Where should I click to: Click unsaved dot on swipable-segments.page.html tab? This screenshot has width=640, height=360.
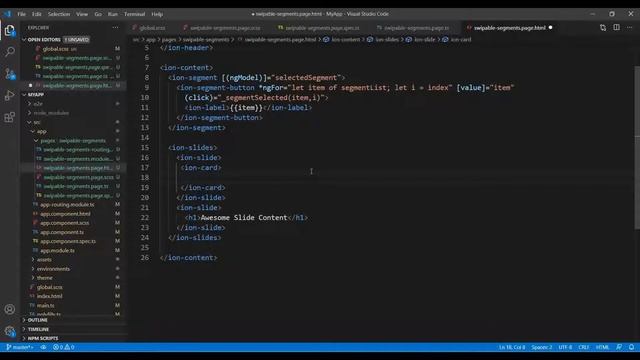tap(551, 28)
